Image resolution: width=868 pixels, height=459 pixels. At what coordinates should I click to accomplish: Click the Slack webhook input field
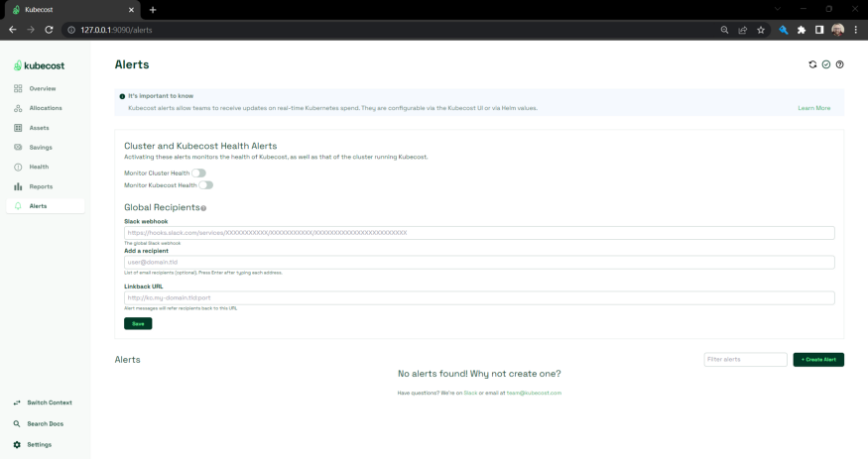coord(479,233)
